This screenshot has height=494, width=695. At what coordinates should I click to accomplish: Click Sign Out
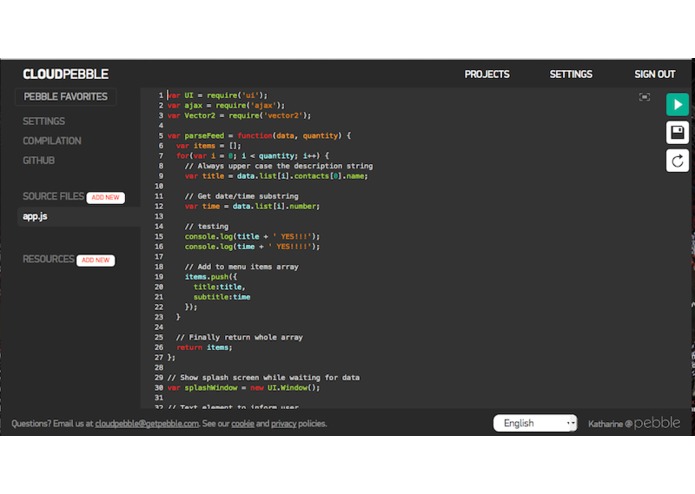point(655,74)
